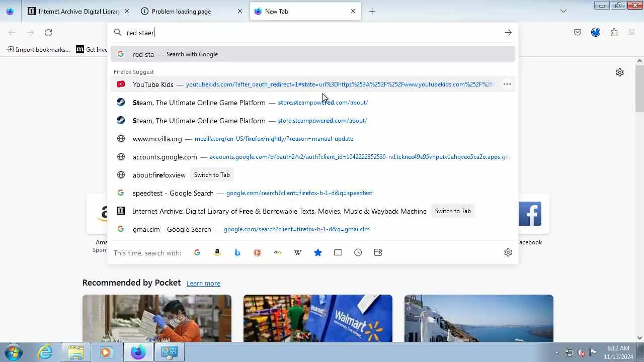
Task: Click Firefox Nightly taskbar icon
Action: tap(138, 352)
